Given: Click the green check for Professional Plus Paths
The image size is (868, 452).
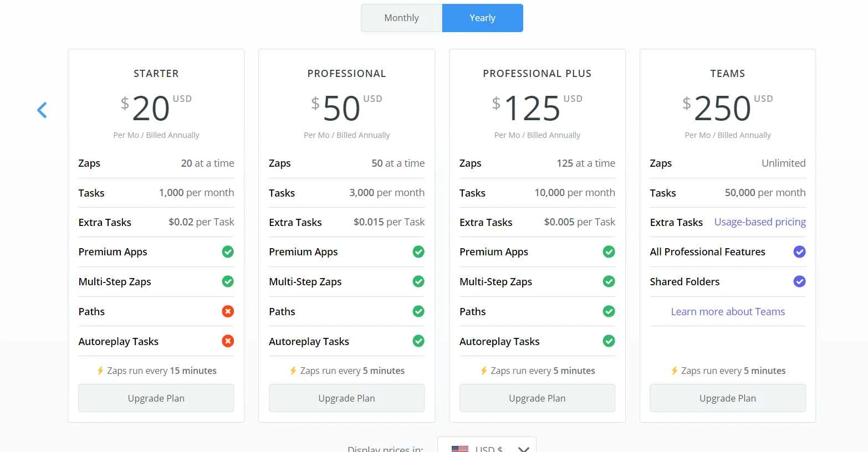Looking at the screenshot, I should 609,311.
